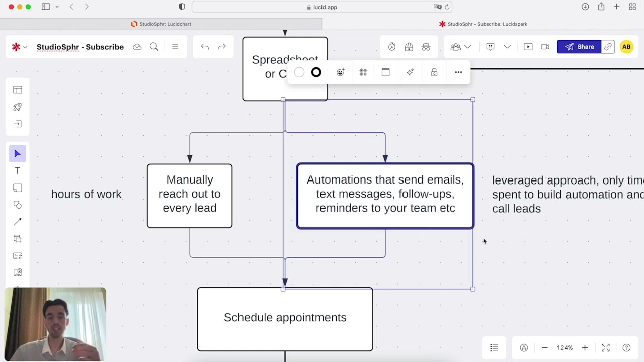Reload page with address bar refresh icon
Image resolution: width=644 pixels, height=362 pixels.
(447, 7)
